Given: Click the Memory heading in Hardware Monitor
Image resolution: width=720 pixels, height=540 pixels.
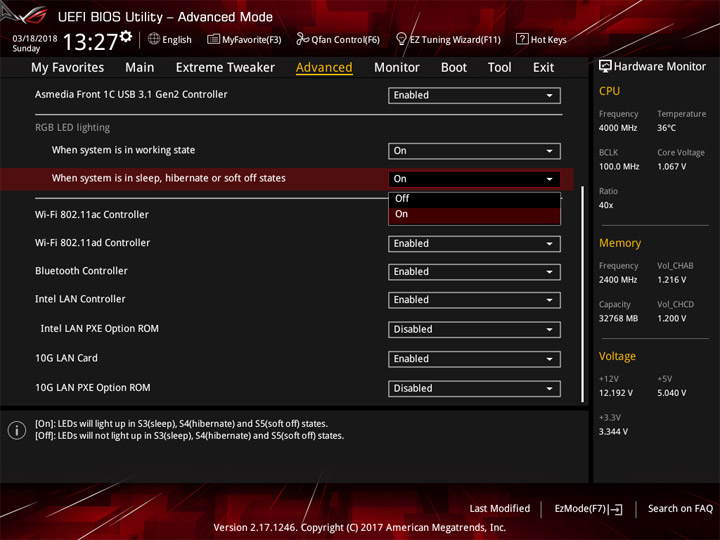Looking at the screenshot, I should pos(620,243).
